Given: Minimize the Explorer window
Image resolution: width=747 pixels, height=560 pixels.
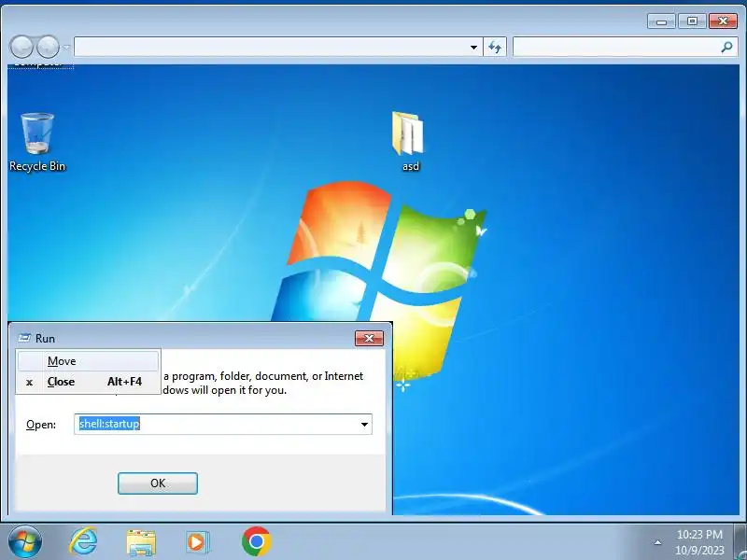Looking at the screenshot, I should [661, 21].
